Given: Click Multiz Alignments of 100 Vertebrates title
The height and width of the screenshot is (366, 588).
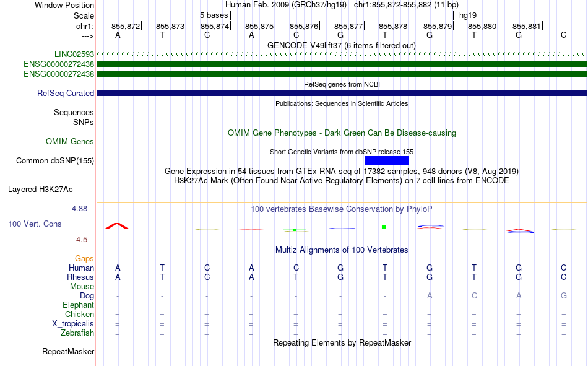Looking at the screenshot, I should pos(342,250).
